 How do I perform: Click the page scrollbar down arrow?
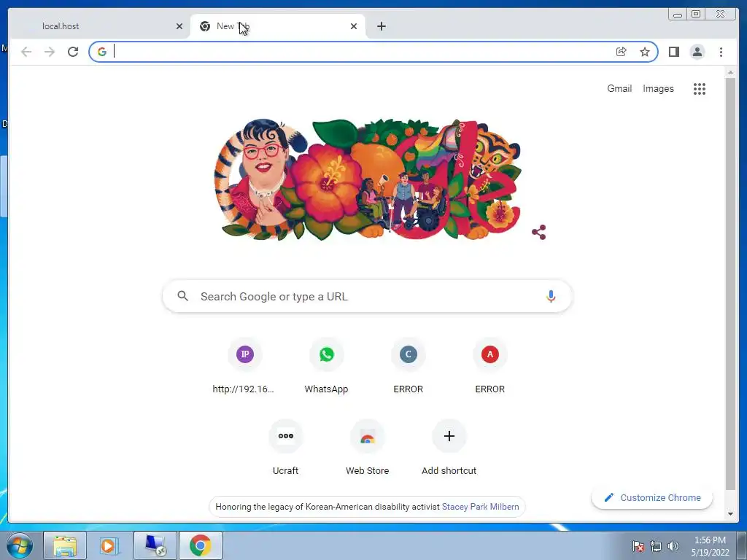[x=730, y=514]
